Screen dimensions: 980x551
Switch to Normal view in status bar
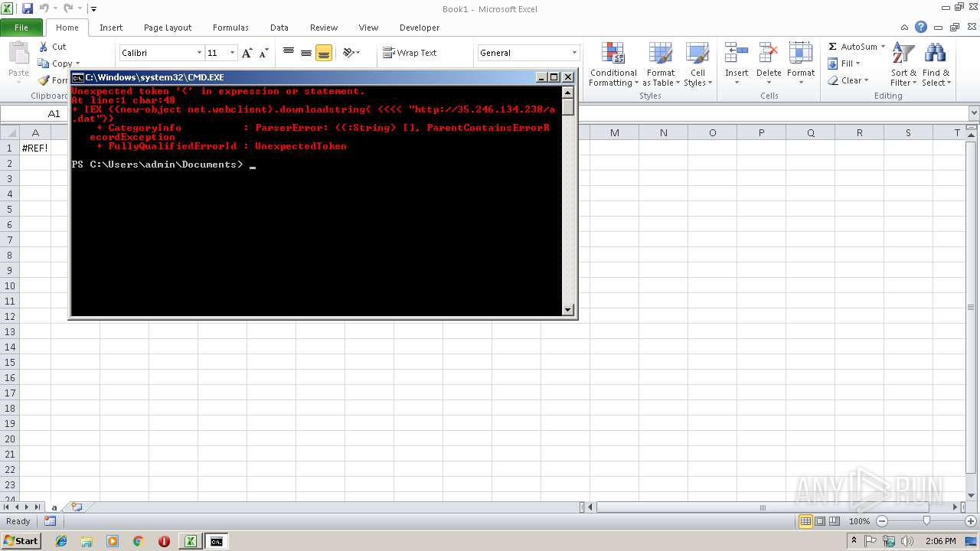point(805,521)
